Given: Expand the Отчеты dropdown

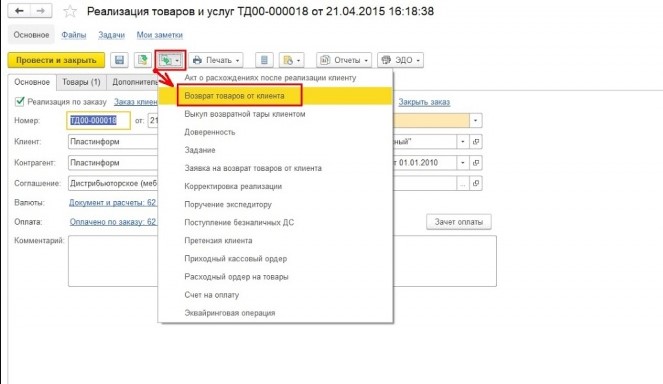Looking at the screenshot, I should (x=344, y=60).
